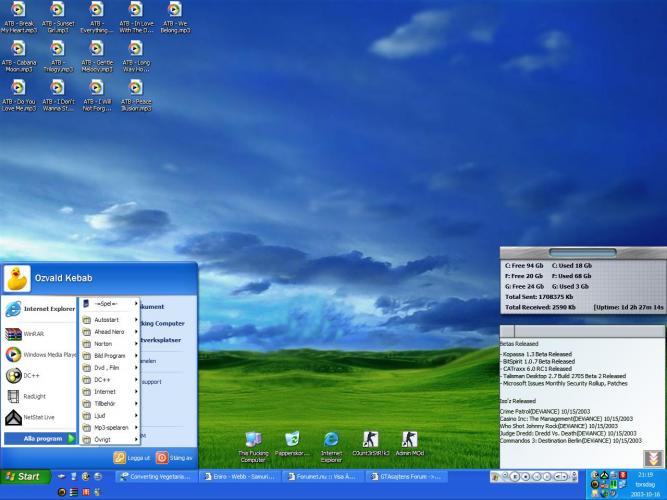Open the Admin MOd desktop shortcut
667x500 pixels.
click(x=410, y=440)
